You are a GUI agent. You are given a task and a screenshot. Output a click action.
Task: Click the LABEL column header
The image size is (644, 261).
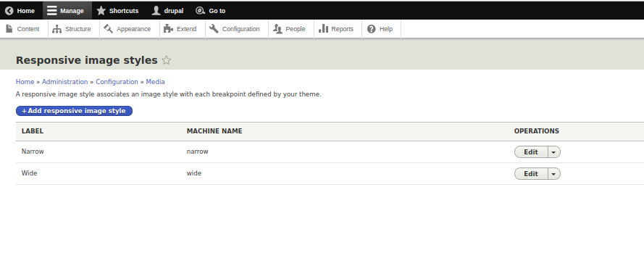(33, 131)
